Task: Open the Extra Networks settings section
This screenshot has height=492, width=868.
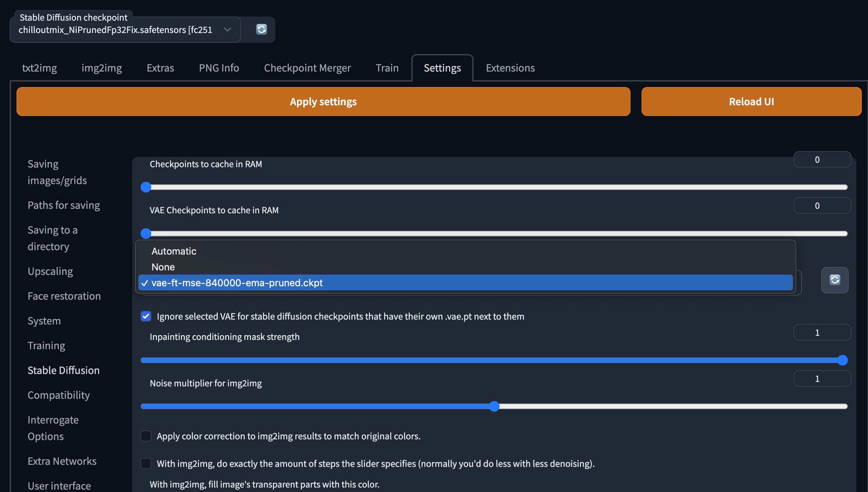Action: tap(62, 461)
